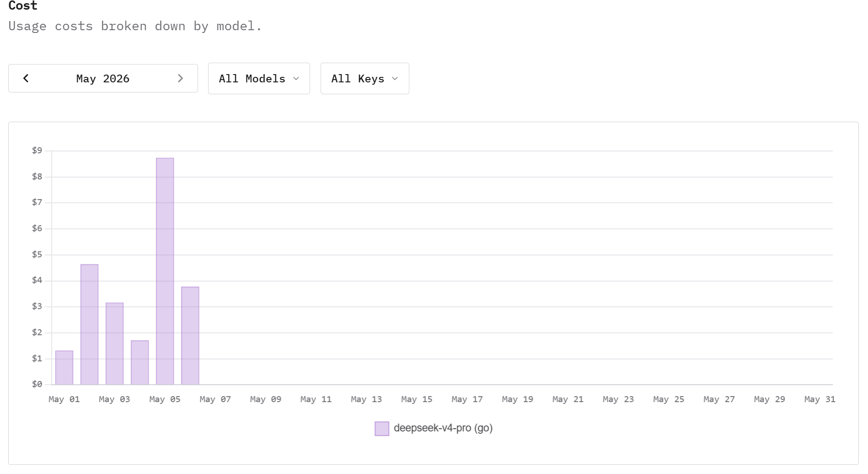Click the May 15 axis label
Viewport: 868px width, 474px height.
(417, 399)
